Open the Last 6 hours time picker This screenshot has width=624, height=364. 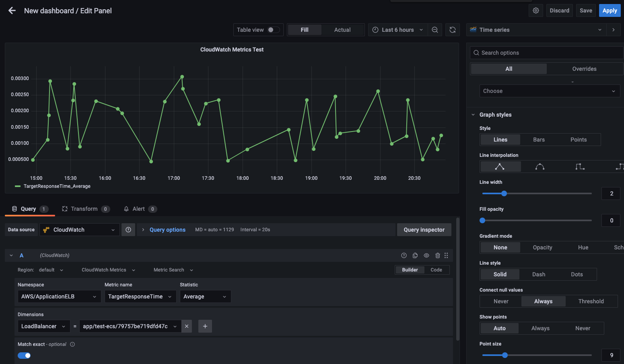coord(397,30)
